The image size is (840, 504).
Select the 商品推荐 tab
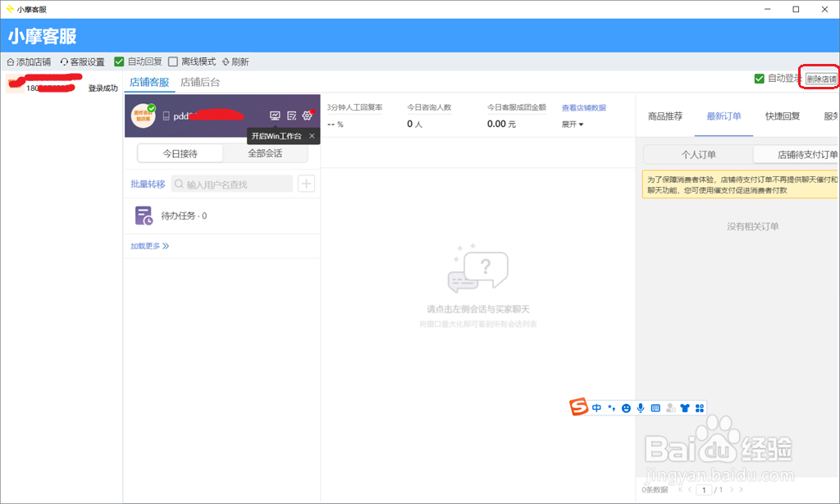pyautogui.click(x=664, y=116)
